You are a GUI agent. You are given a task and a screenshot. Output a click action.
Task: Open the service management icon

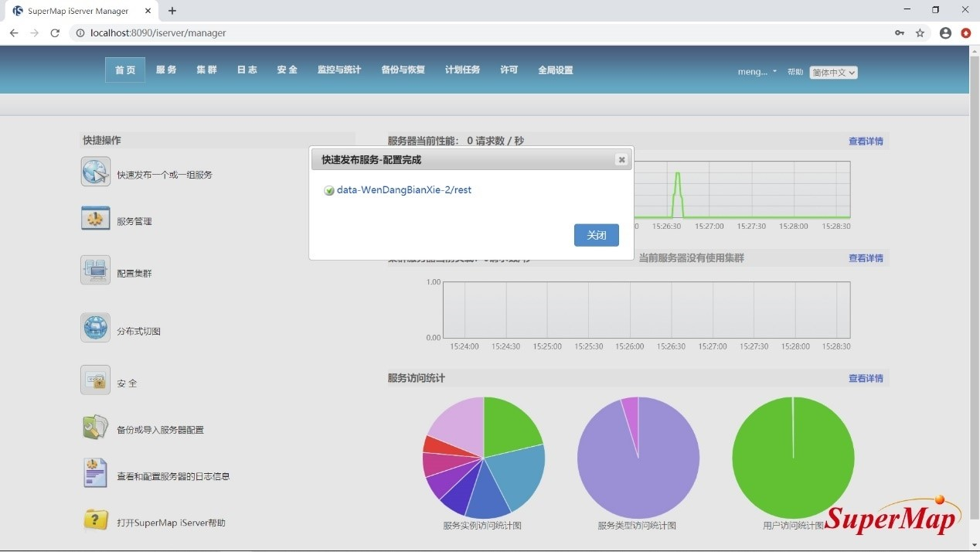coord(96,219)
